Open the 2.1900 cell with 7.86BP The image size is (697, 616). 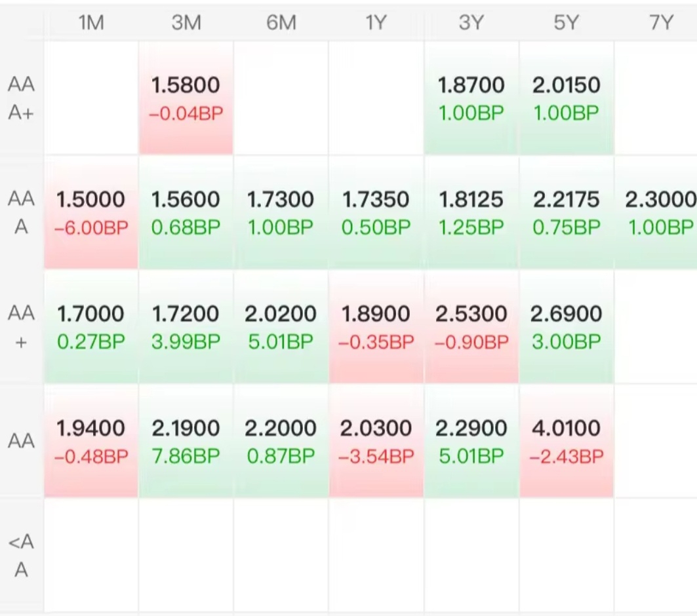coord(186,441)
